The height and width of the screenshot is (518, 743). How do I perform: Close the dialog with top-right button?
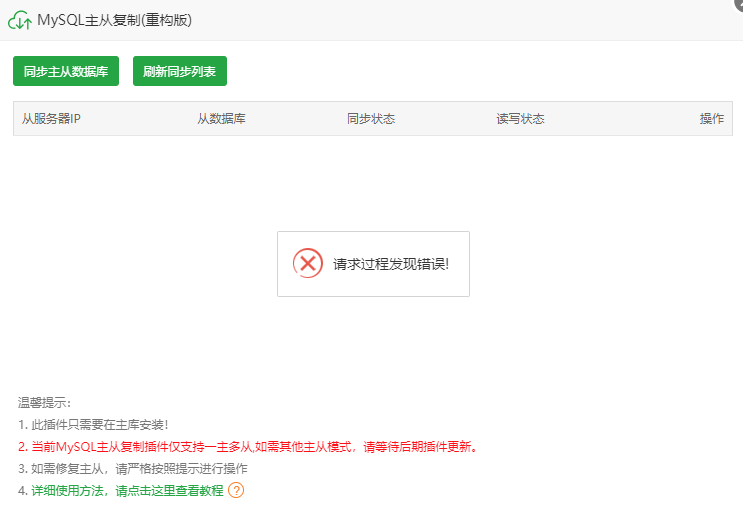tap(739, 3)
